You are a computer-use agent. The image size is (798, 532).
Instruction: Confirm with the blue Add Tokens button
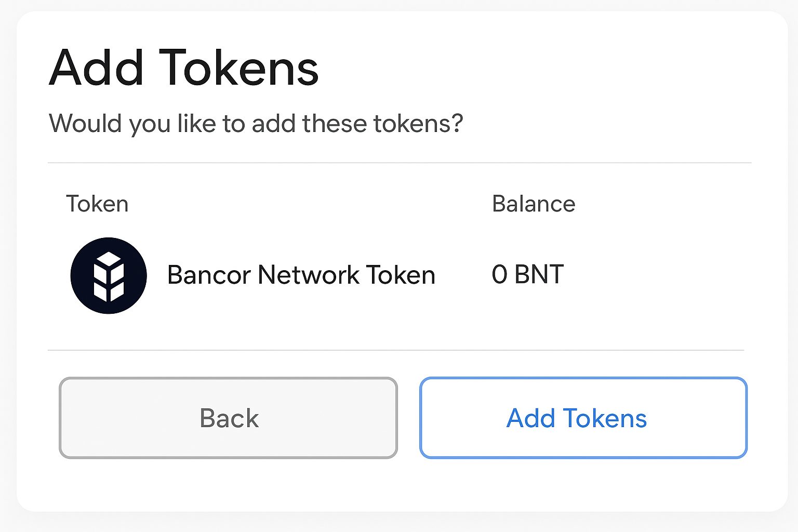pyautogui.click(x=583, y=418)
